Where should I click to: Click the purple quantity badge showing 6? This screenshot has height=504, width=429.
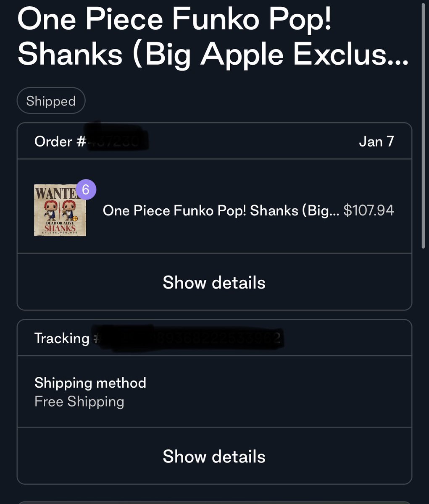(x=86, y=190)
